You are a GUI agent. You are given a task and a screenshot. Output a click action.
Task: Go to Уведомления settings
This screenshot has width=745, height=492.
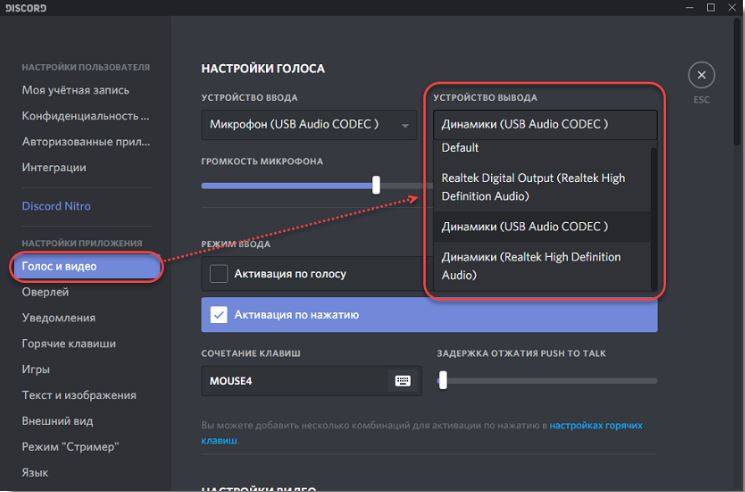58,318
